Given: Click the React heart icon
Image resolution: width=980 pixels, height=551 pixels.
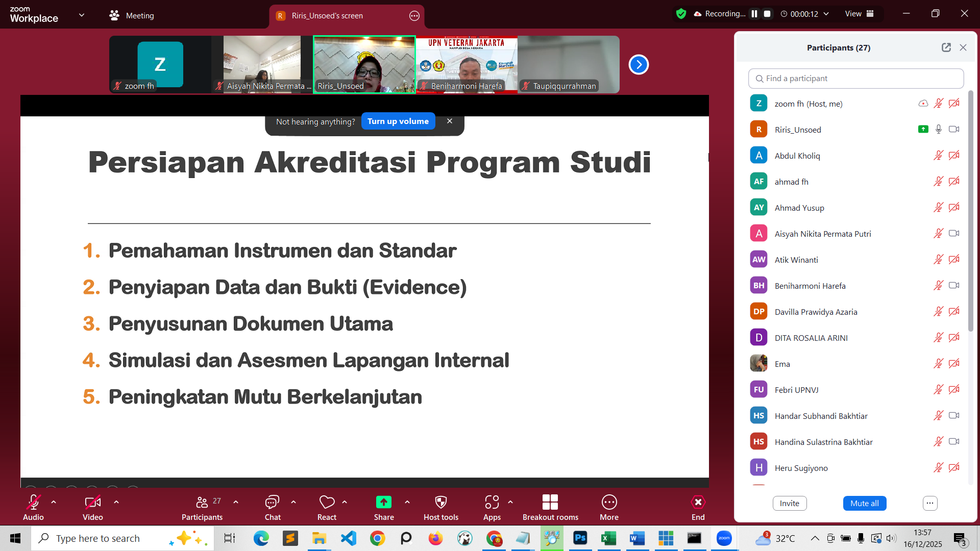Looking at the screenshot, I should tap(327, 502).
